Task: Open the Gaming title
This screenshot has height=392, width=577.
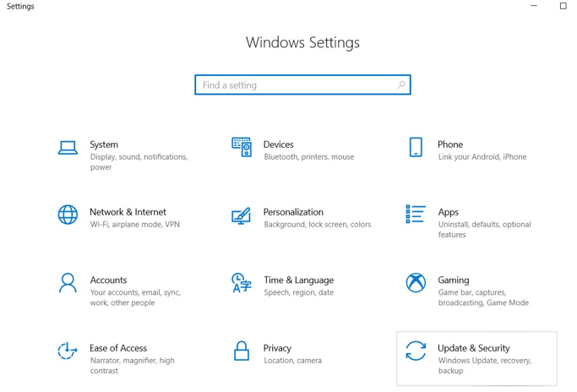Action: 454,280
